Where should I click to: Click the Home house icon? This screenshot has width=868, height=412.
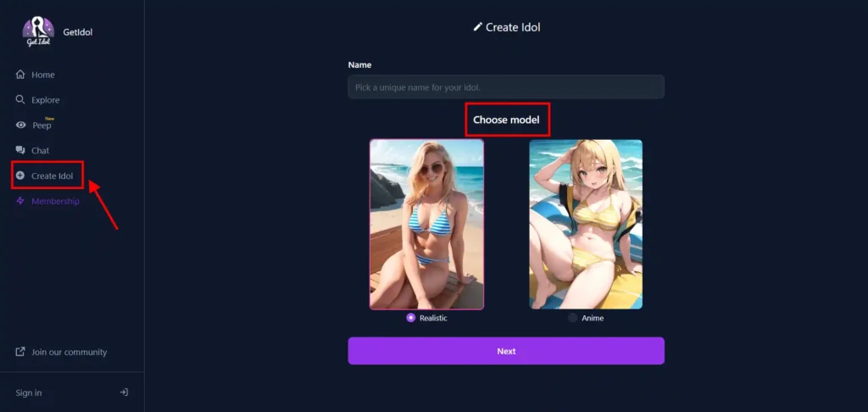(x=20, y=75)
